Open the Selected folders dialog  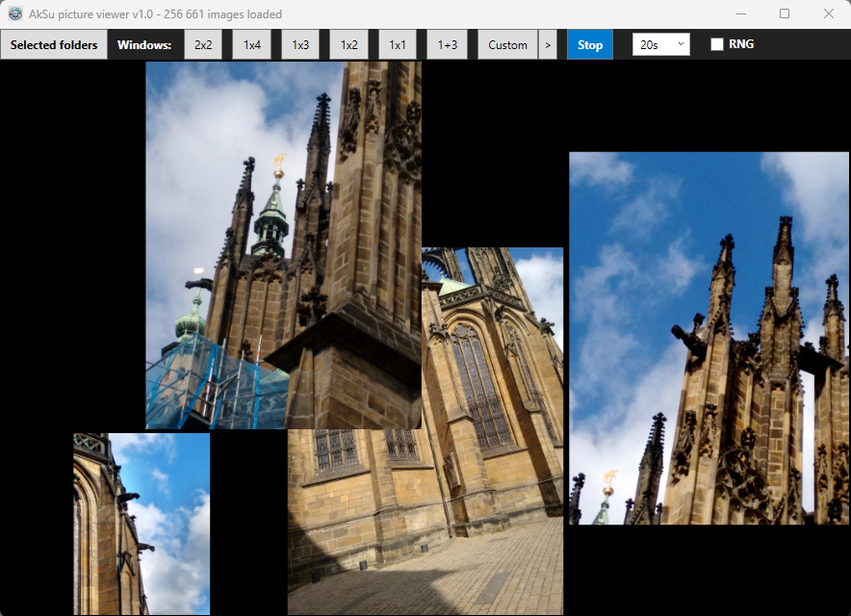(x=54, y=45)
